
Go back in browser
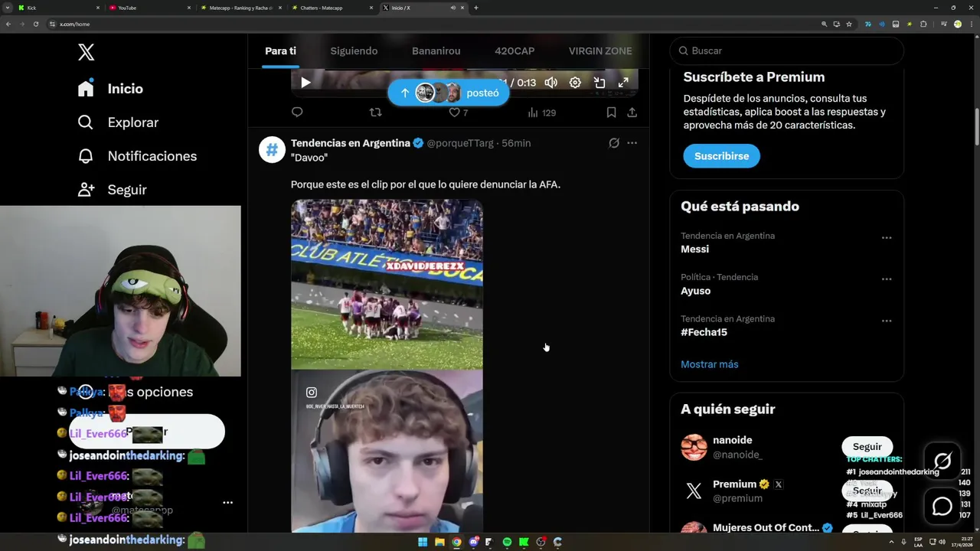[8, 24]
